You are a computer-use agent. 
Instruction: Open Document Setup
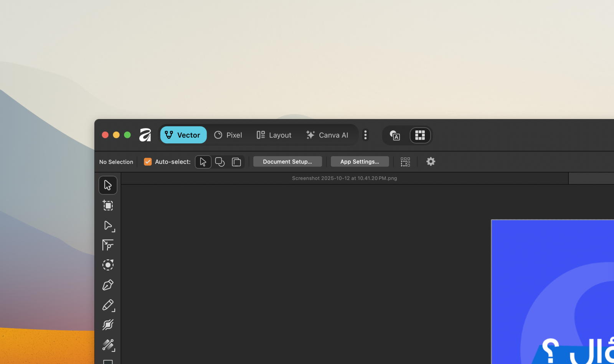(x=287, y=162)
